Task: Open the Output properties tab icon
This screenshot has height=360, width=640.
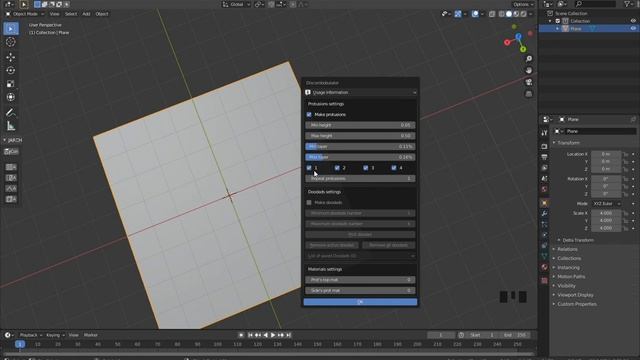Action: click(x=544, y=157)
